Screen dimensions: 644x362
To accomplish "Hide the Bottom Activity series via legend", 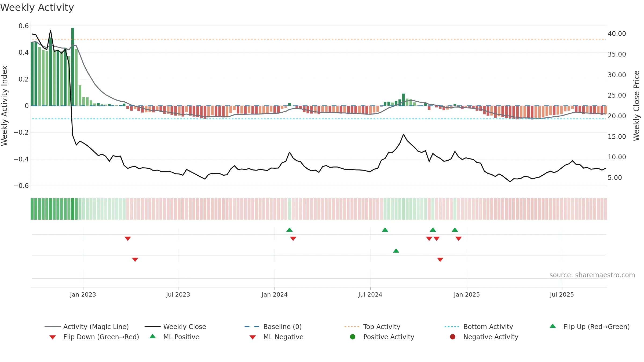I will 479,327.
